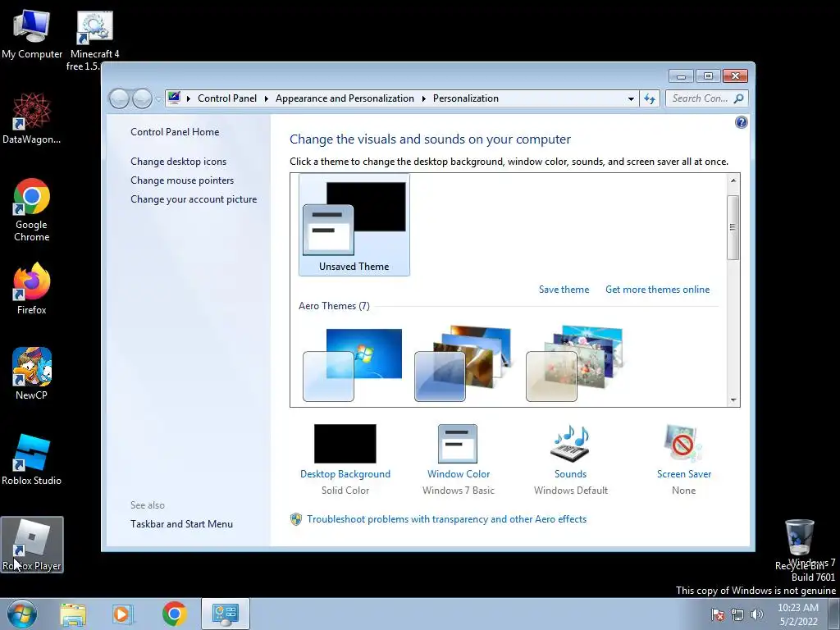Click the volume speaker tray icon
840x630 pixels.
757,614
